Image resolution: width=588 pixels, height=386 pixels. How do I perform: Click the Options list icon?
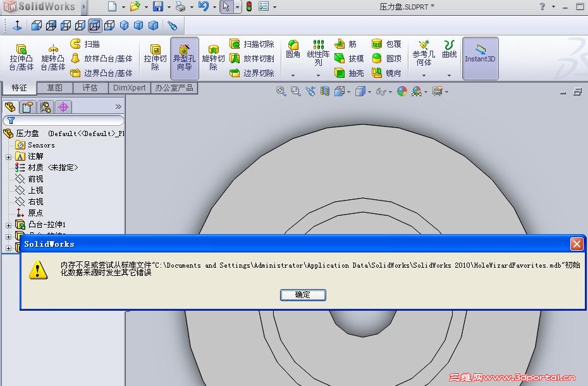[x=264, y=6]
